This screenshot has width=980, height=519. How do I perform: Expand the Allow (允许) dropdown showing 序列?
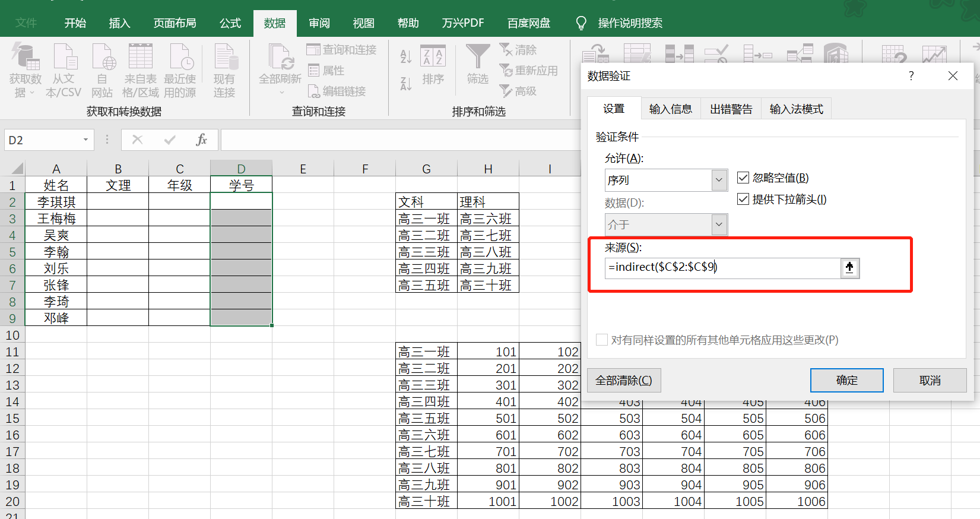[719, 180]
